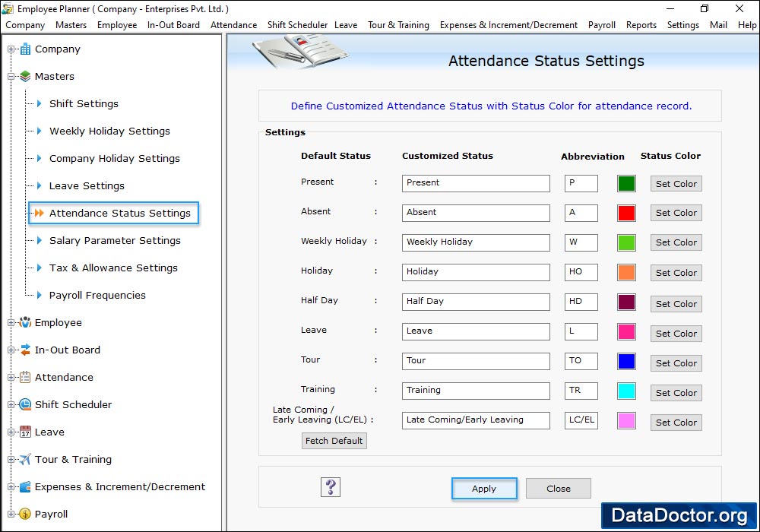Click the green Present color swatch
The image size is (760, 532).
click(626, 184)
